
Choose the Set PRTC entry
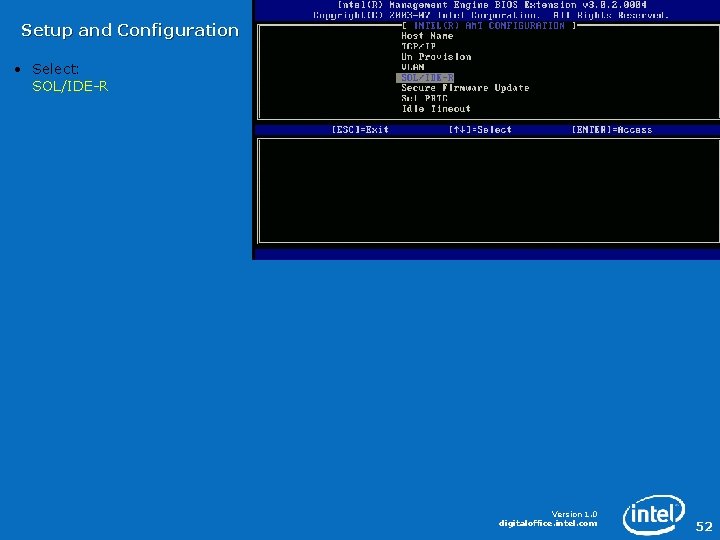424,98
